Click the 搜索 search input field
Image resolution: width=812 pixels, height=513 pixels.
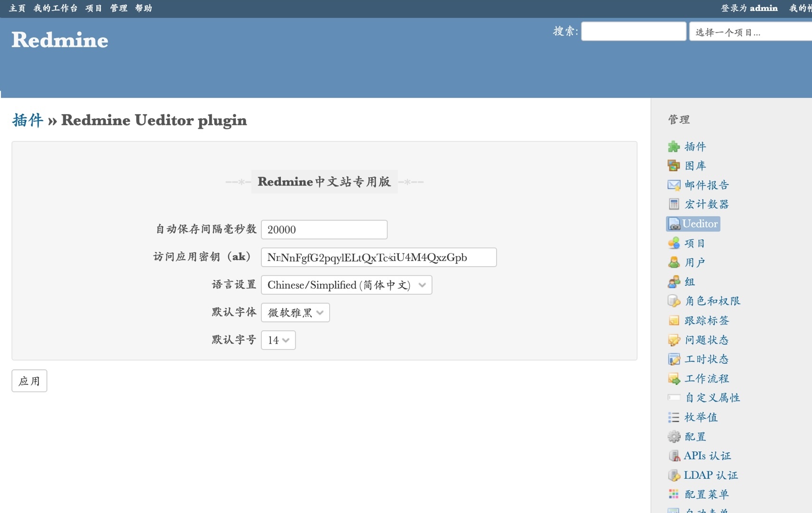(634, 31)
